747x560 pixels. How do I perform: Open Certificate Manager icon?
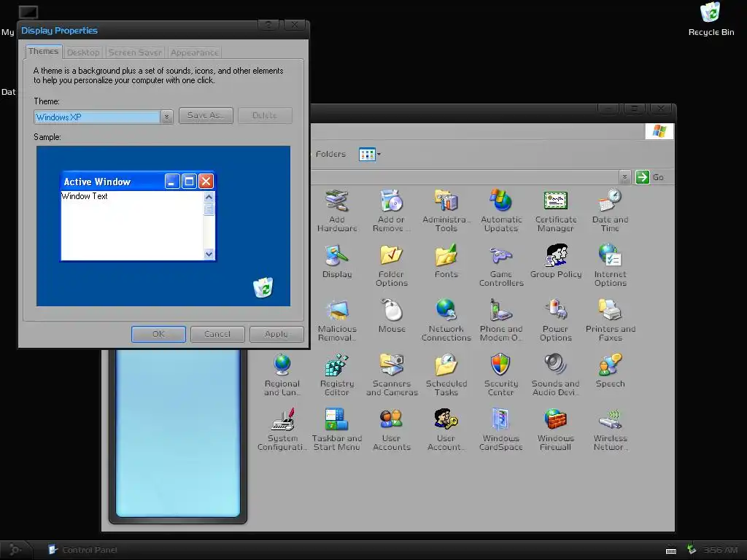pos(556,210)
